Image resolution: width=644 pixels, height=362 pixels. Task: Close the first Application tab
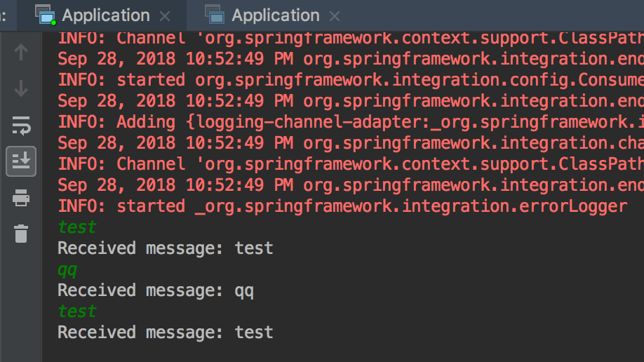[165, 16]
